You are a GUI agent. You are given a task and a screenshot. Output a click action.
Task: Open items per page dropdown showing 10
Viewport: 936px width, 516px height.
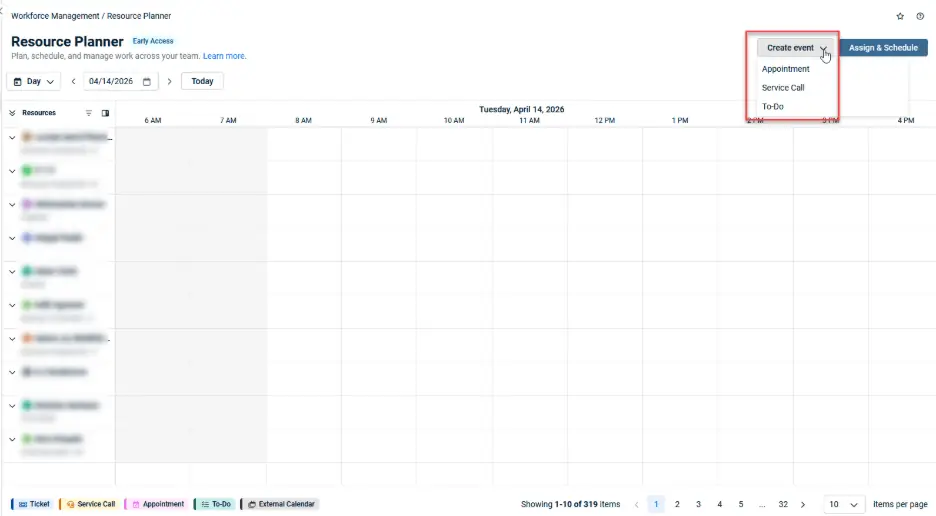[x=843, y=505]
